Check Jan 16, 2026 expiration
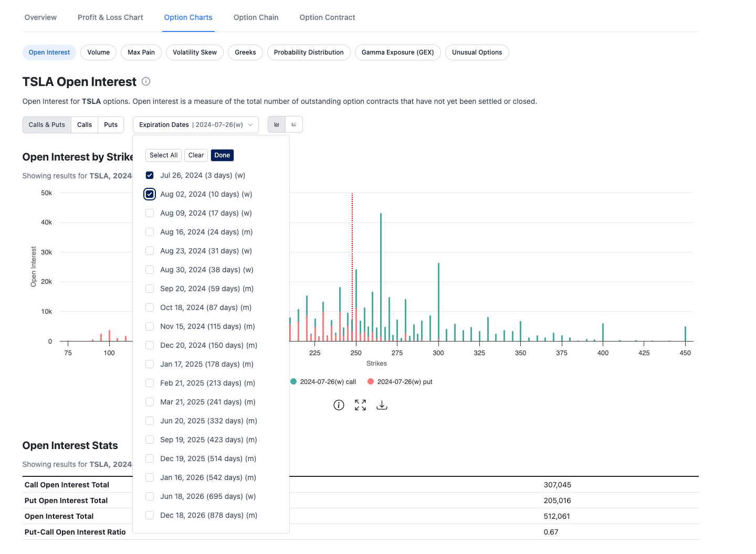 coord(150,477)
